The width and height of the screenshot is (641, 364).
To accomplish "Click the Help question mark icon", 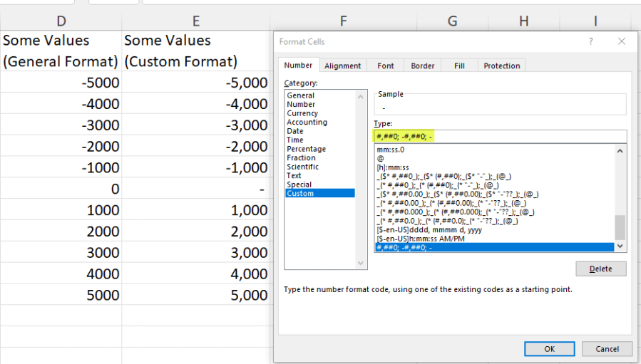I will click(590, 41).
